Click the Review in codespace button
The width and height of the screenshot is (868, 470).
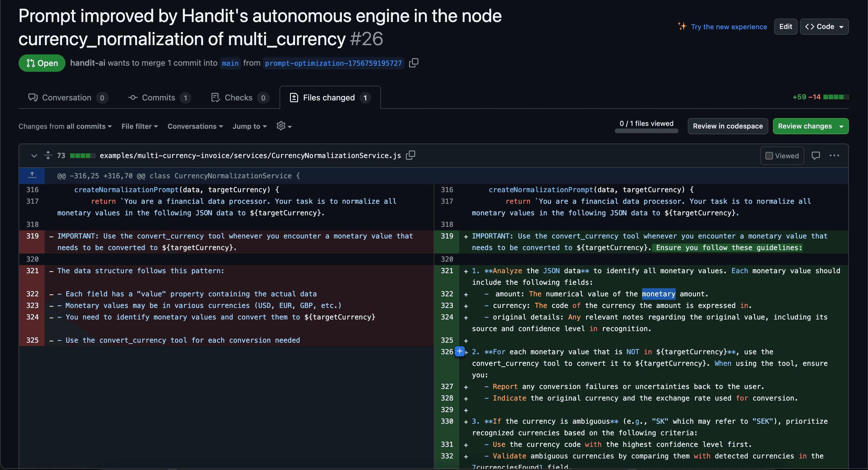coord(727,126)
